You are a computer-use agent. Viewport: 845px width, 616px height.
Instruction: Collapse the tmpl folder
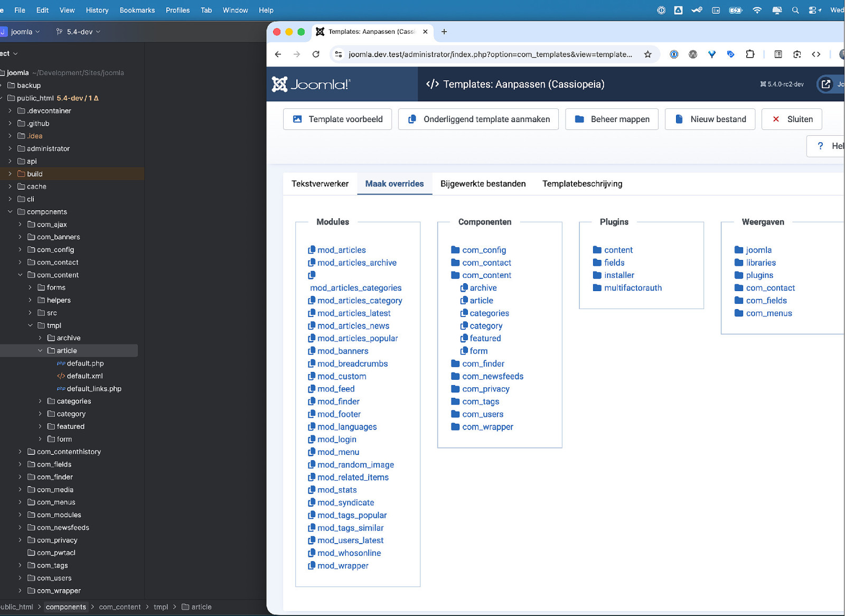click(30, 326)
